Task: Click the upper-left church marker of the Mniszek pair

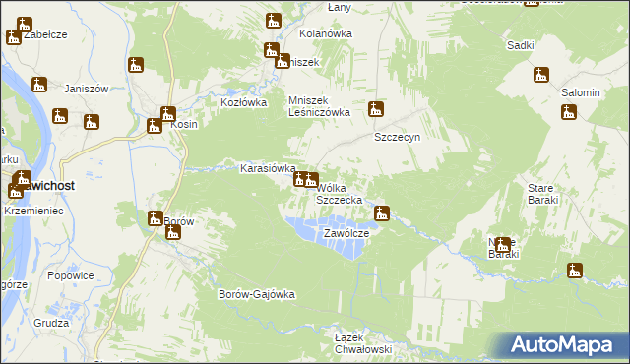Action: click(272, 50)
